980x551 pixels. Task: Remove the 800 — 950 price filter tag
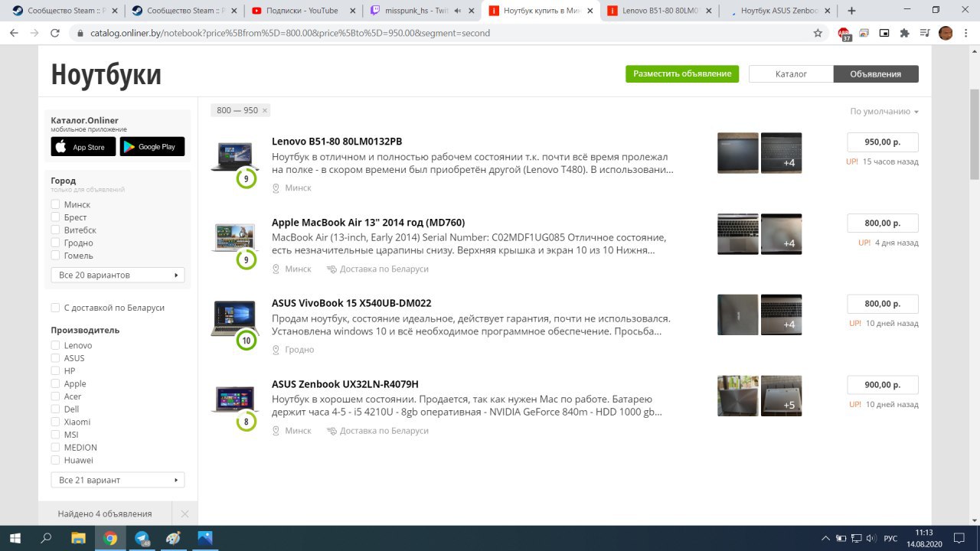click(x=265, y=111)
